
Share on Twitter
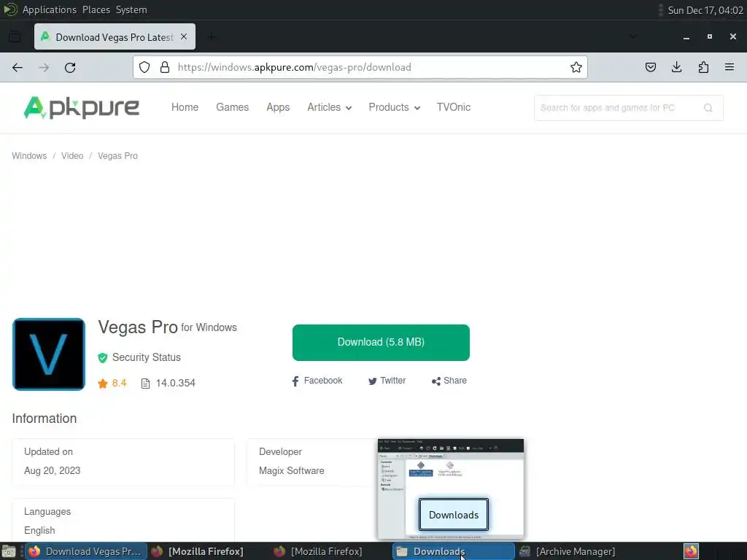point(387,381)
